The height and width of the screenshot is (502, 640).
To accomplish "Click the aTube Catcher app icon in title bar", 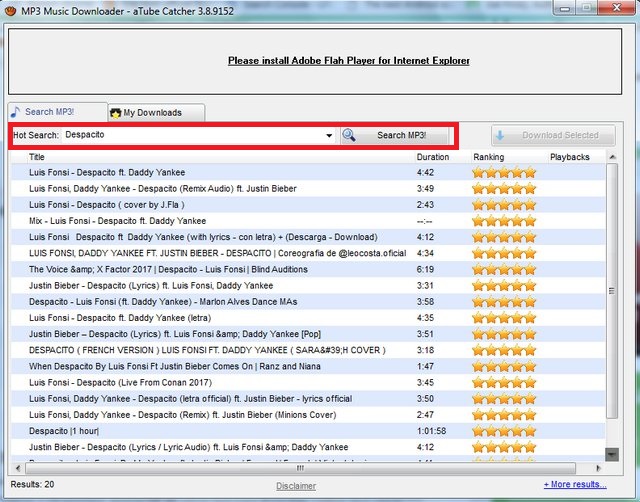I will point(12,9).
